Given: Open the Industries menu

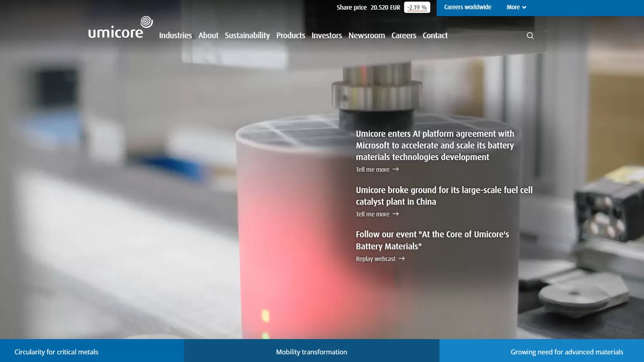Looking at the screenshot, I should pos(175,35).
